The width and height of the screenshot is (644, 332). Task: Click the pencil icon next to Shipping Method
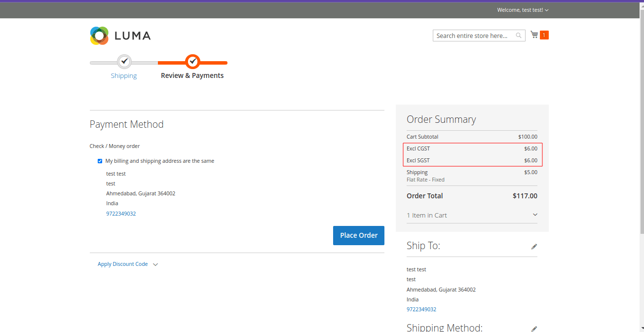(534, 328)
